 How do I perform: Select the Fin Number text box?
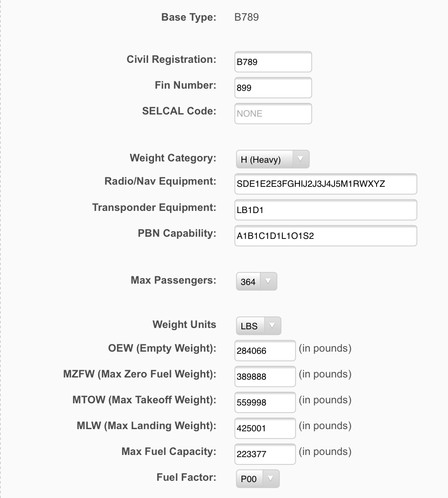point(273,88)
